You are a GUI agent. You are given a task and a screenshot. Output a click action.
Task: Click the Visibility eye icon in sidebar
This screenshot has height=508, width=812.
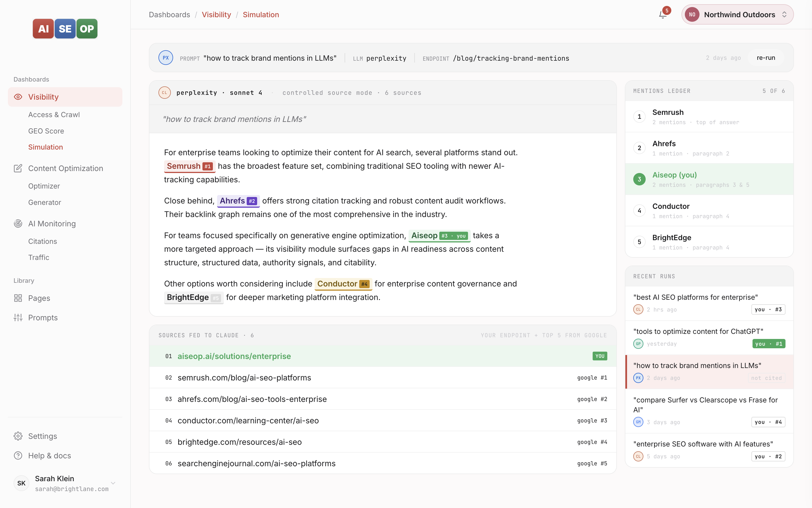[x=18, y=97]
